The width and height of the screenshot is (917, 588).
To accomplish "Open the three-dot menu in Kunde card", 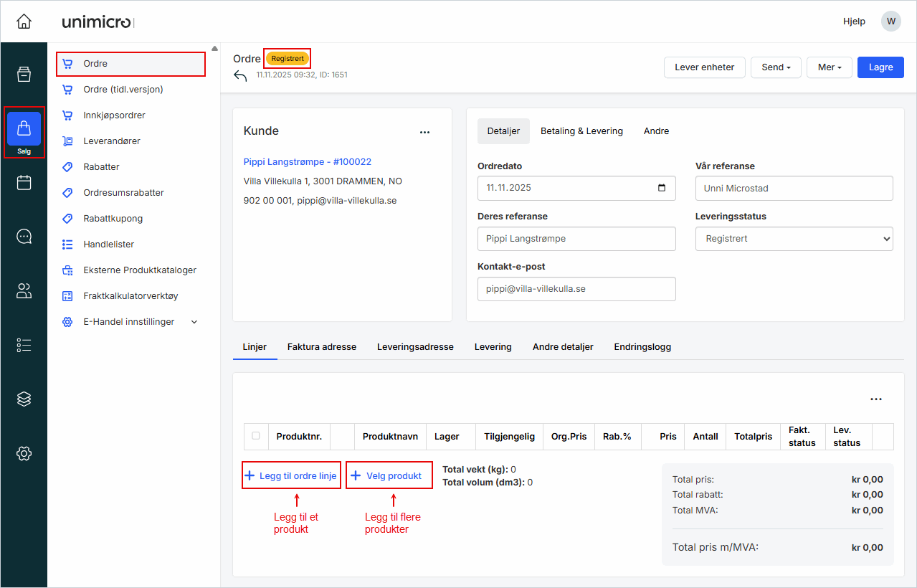I will (424, 132).
